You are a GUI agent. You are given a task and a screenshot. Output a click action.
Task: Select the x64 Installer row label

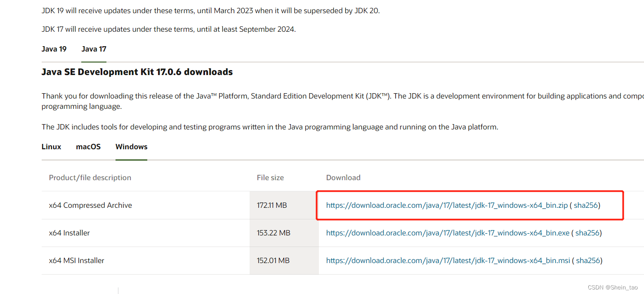click(x=69, y=233)
